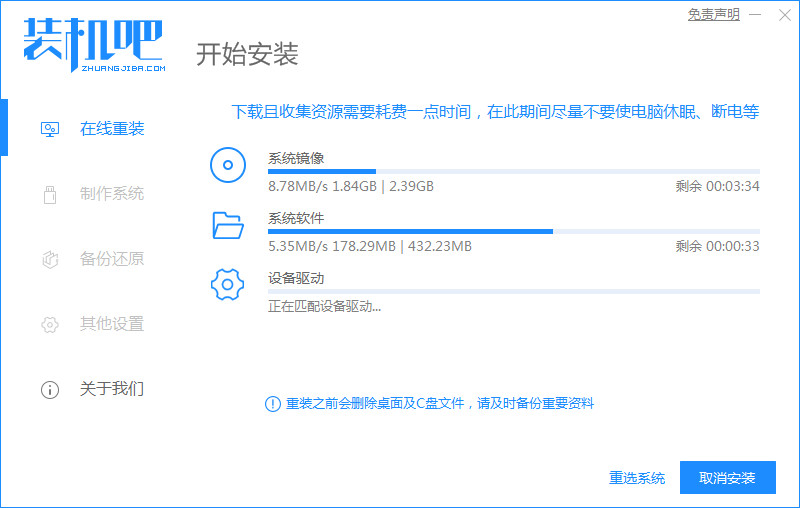This screenshot has width=800, height=508.
Task: Click the 备份还原 sidebar icon
Action: point(49,259)
